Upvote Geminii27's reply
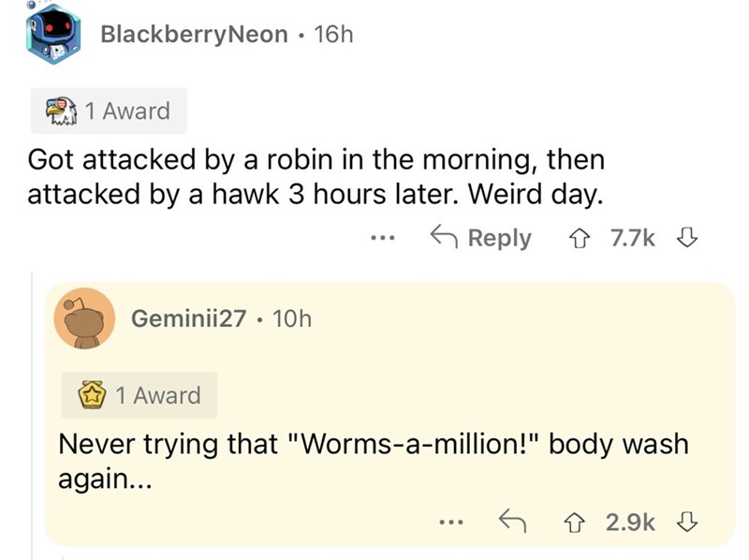The height and width of the screenshot is (560, 749). click(x=584, y=521)
